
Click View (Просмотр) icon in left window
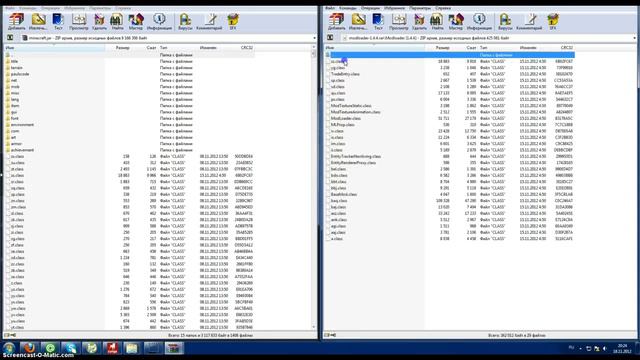point(78,21)
